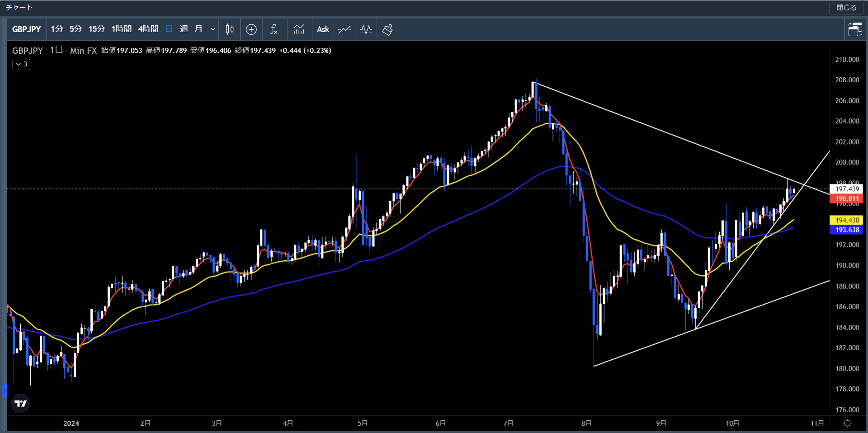Click the 8月 date axis label
The image size is (868, 433).
pyautogui.click(x=586, y=424)
